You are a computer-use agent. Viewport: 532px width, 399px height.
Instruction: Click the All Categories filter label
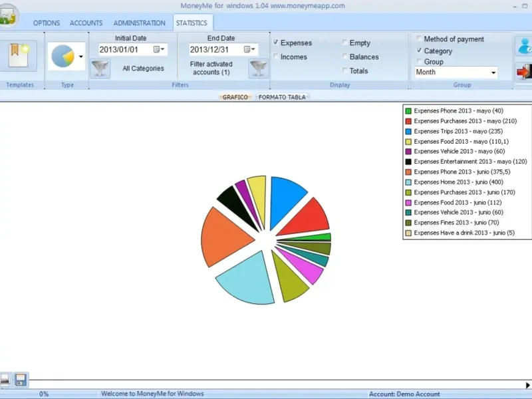click(x=143, y=68)
